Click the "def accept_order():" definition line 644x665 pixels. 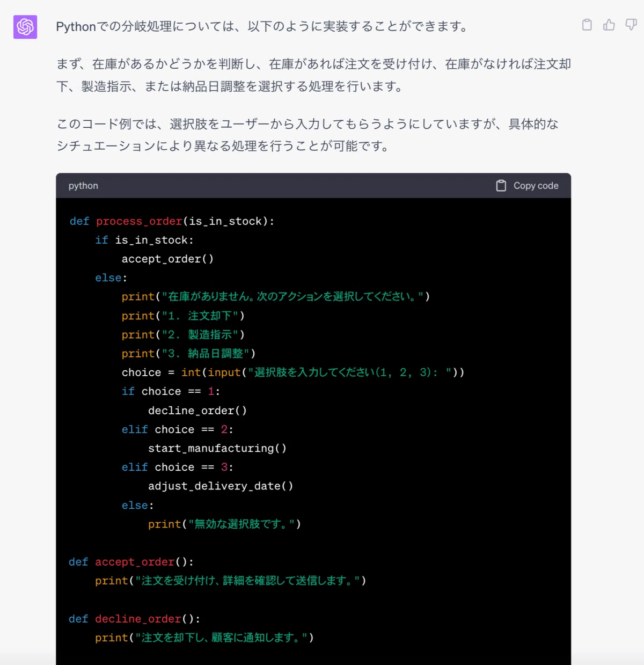131,562
